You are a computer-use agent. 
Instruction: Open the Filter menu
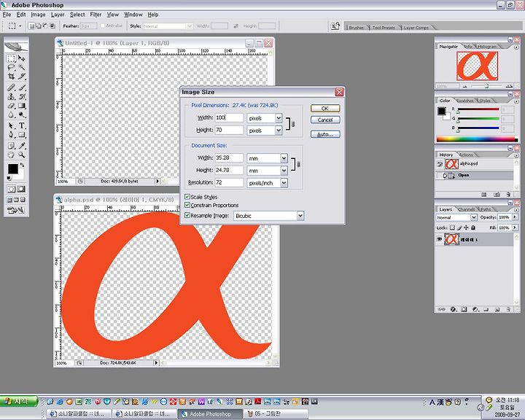(x=96, y=15)
